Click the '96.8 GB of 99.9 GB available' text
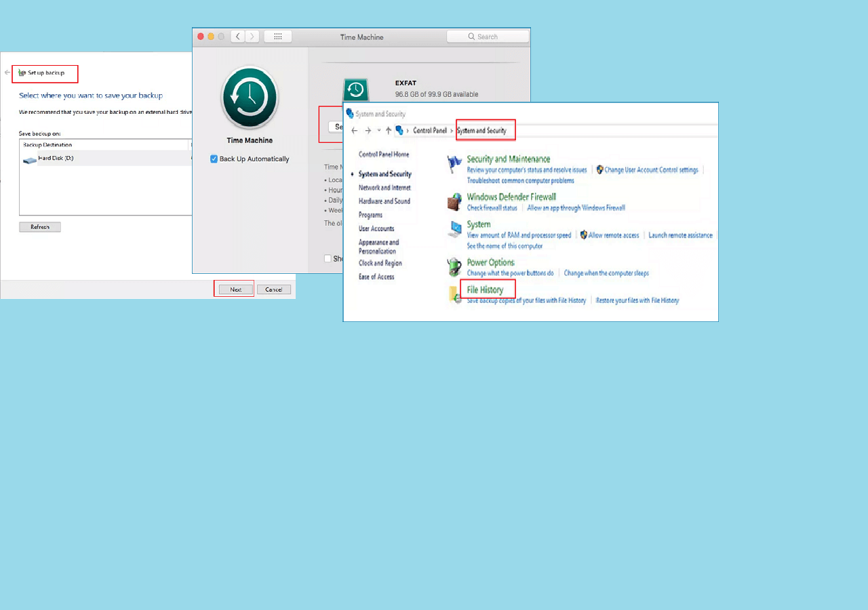The height and width of the screenshot is (610, 868). point(437,94)
